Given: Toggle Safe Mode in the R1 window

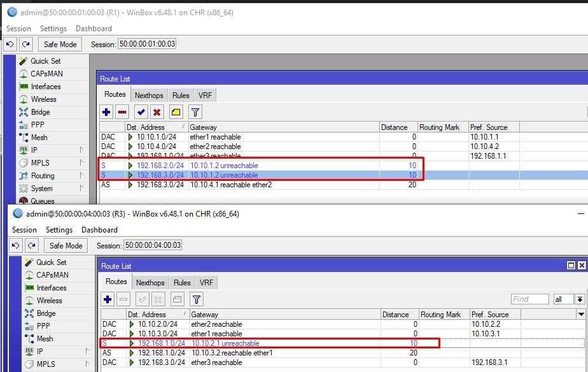Looking at the screenshot, I should click(60, 44).
